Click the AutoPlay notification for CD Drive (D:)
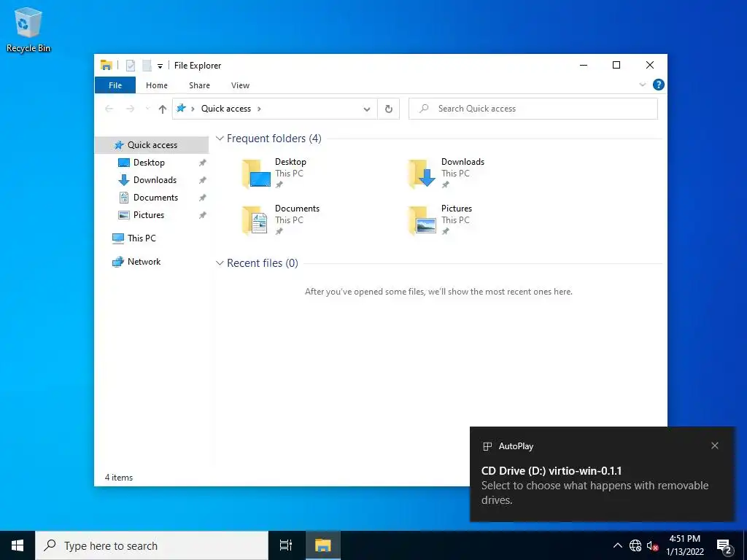This screenshot has height=560, width=747. pos(603,474)
